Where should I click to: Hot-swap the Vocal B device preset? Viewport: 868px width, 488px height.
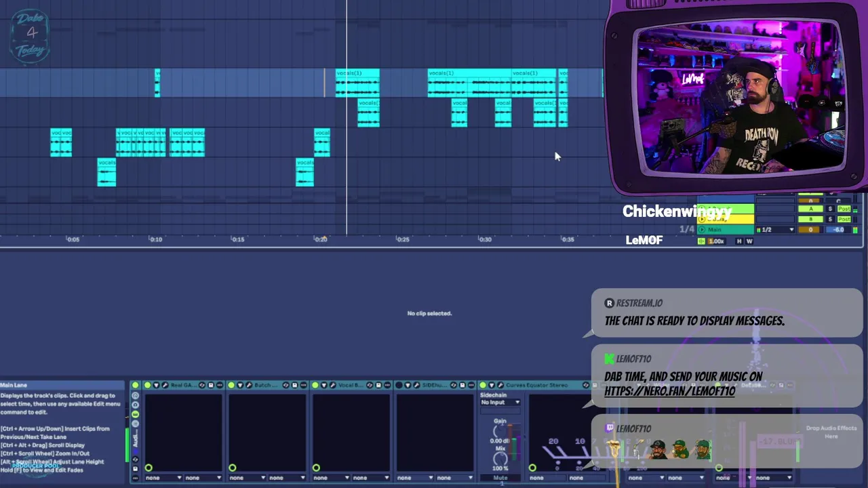(x=370, y=385)
